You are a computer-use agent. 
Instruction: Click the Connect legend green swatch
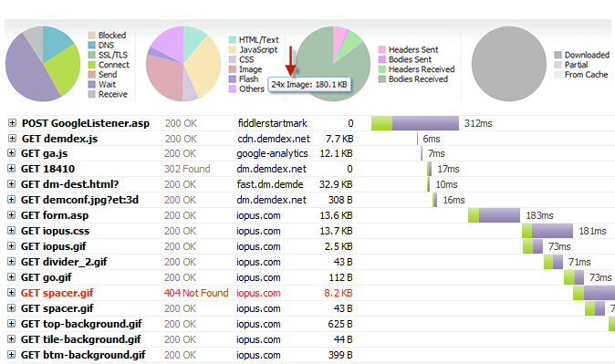pyautogui.click(x=92, y=65)
